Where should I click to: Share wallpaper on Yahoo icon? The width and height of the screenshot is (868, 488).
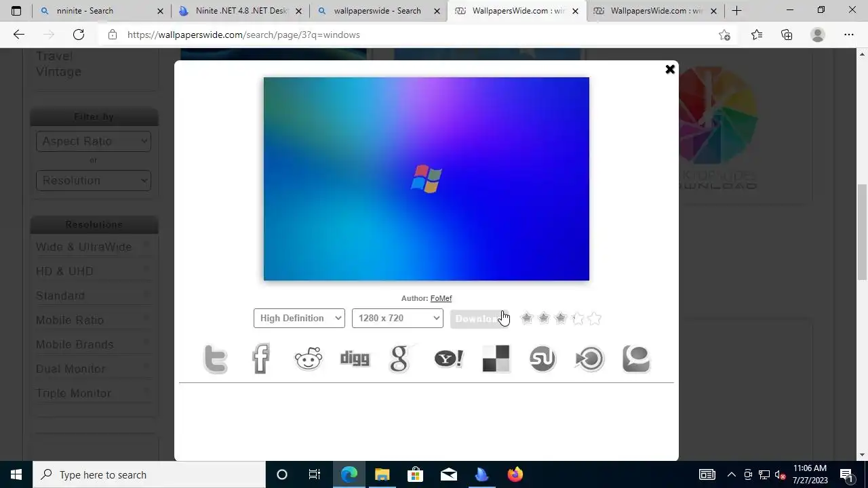[x=448, y=359]
